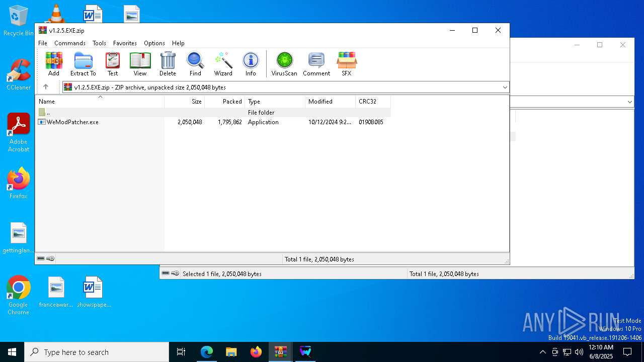Click 'Selected 1 file' status in background window

click(222, 274)
